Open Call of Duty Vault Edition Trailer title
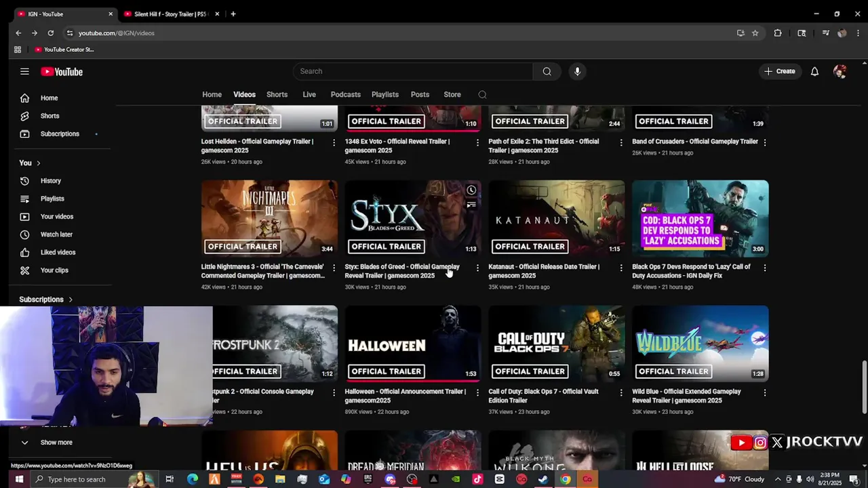868x488 pixels. [543, 396]
